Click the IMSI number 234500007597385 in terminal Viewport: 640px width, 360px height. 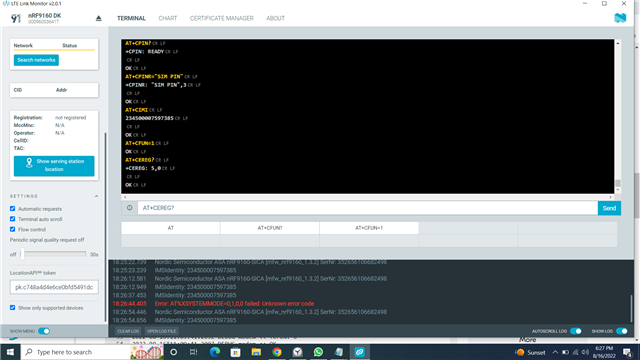pos(149,118)
